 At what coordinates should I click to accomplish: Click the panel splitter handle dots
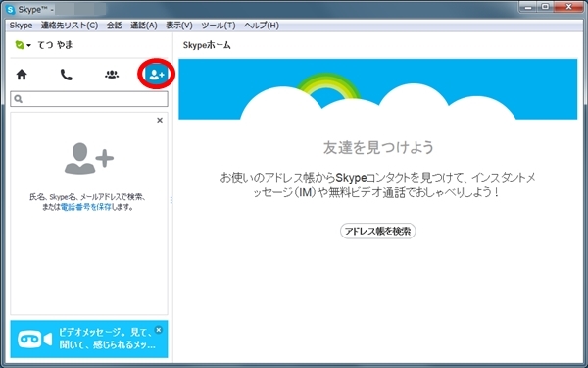click(171, 200)
